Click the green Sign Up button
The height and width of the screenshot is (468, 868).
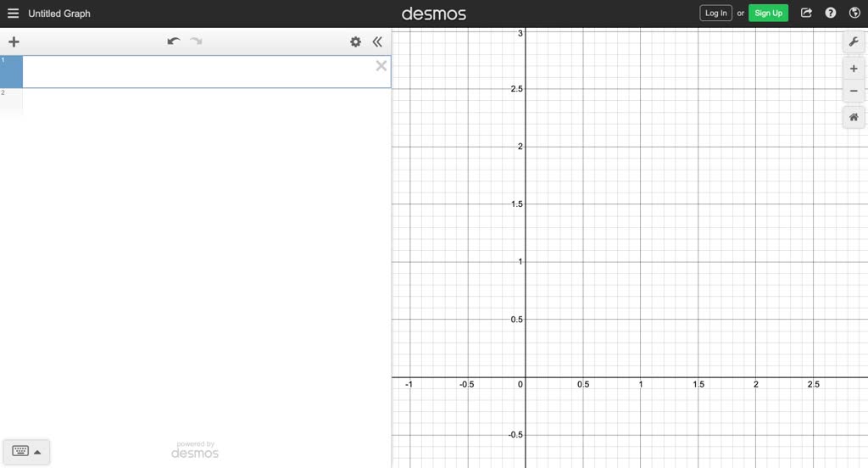[768, 14]
